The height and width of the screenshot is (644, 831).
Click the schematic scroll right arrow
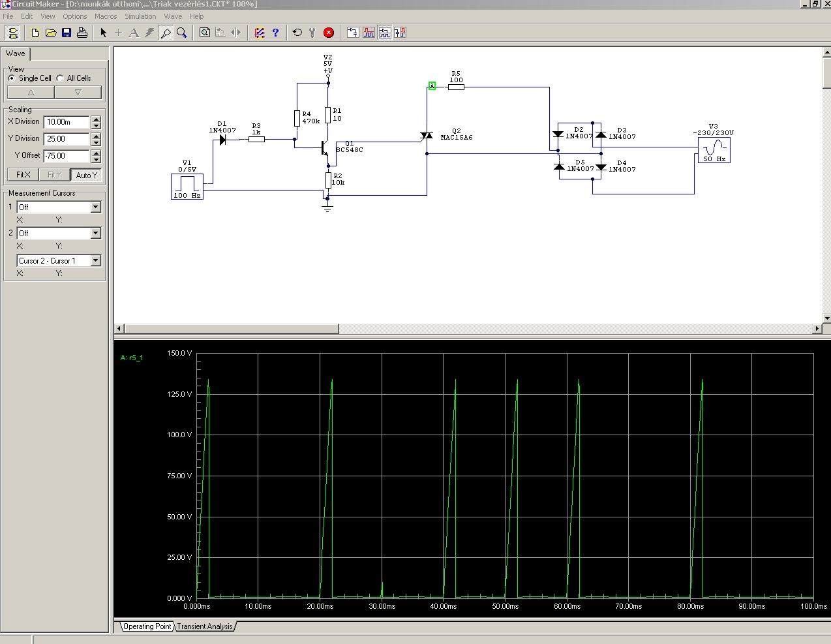click(x=817, y=329)
